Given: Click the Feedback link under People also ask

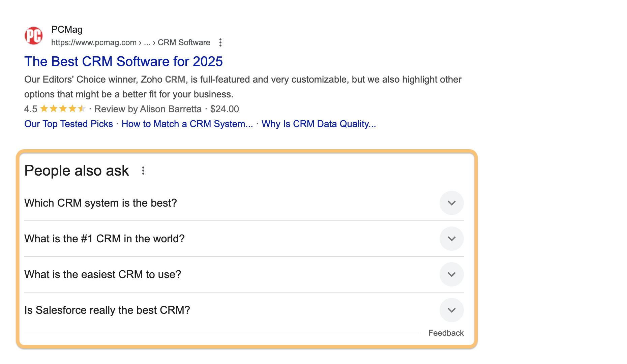Looking at the screenshot, I should click(446, 333).
